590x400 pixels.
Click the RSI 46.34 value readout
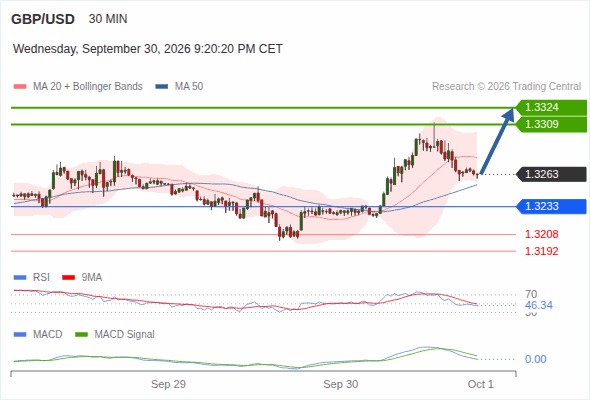[x=539, y=305]
